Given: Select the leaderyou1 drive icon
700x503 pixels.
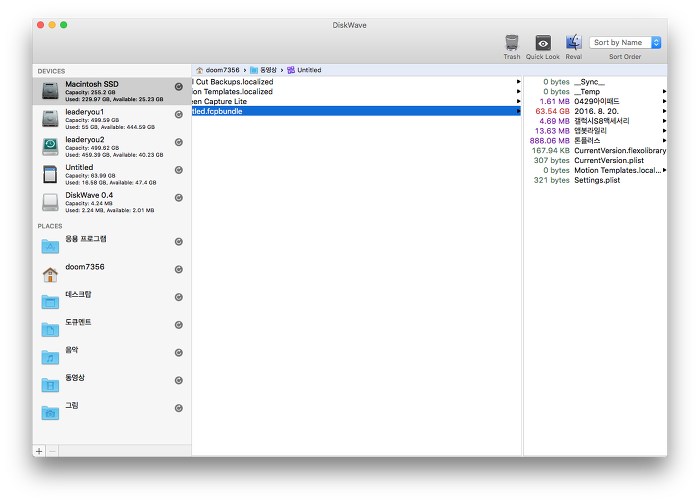Looking at the screenshot, I should click(x=50, y=119).
